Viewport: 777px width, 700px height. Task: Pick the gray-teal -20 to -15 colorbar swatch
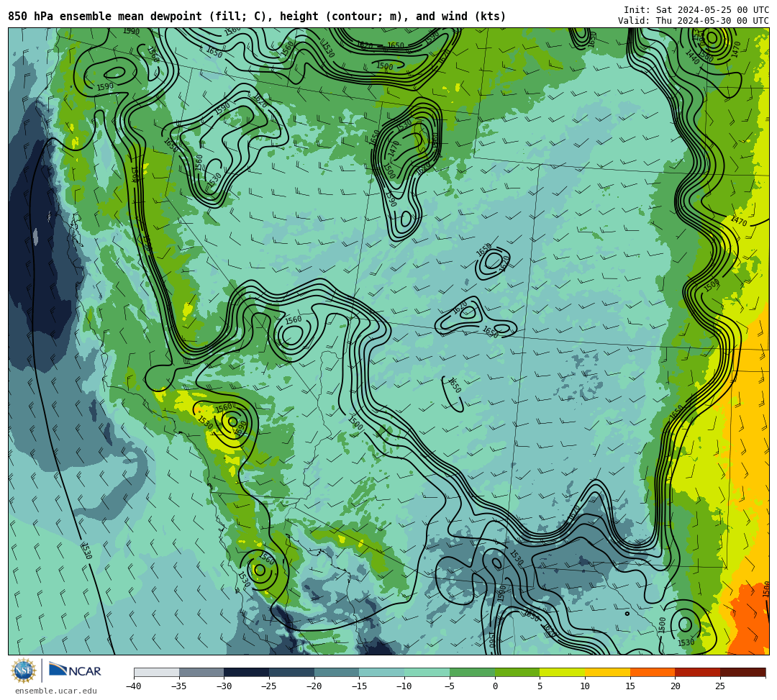[337, 672]
